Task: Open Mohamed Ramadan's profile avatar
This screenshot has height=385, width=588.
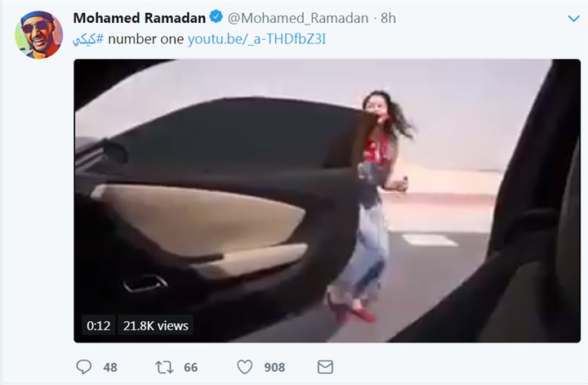Action: coord(38,34)
